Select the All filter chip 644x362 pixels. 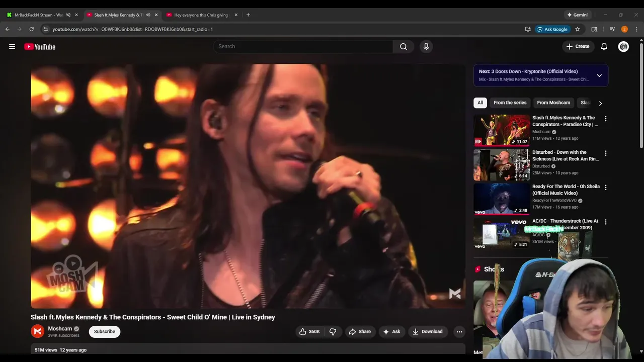pos(480,103)
